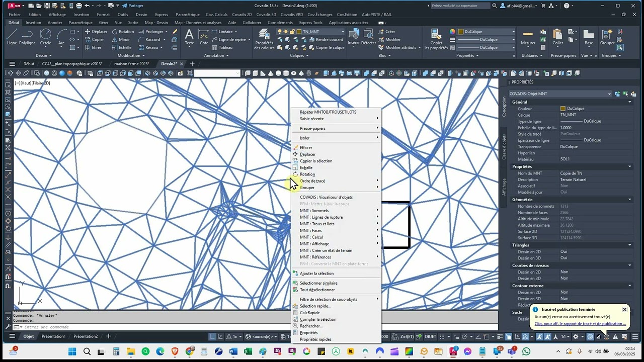
Task: Click the Mesurer utility tool
Action: pyautogui.click(x=528, y=37)
